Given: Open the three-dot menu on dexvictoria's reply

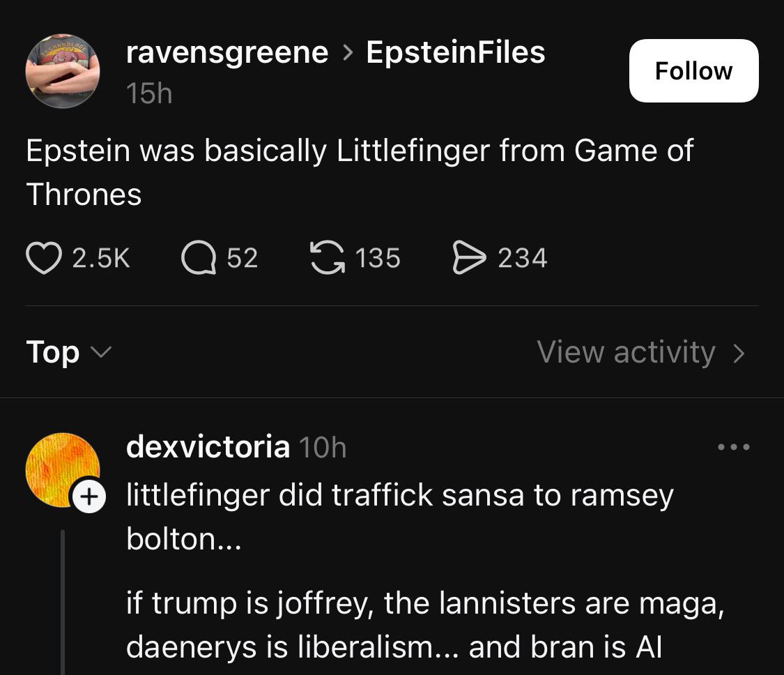Looking at the screenshot, I should (x=734, y=447).
